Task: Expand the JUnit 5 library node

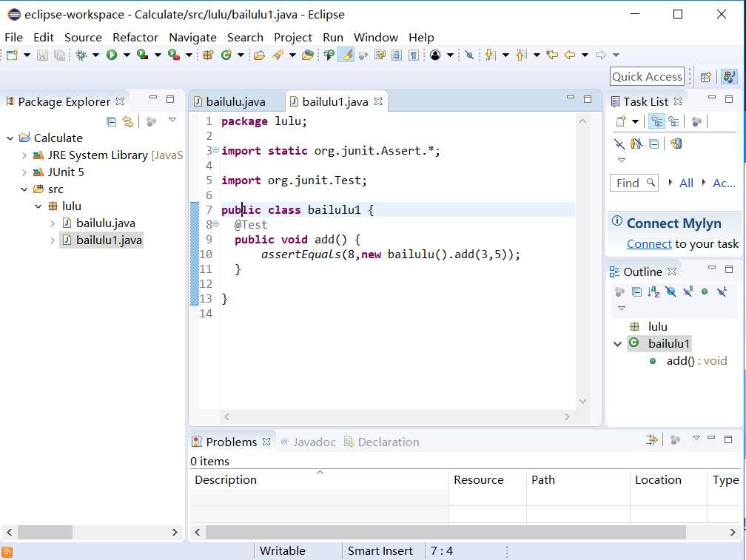Action: click(24, 172)
